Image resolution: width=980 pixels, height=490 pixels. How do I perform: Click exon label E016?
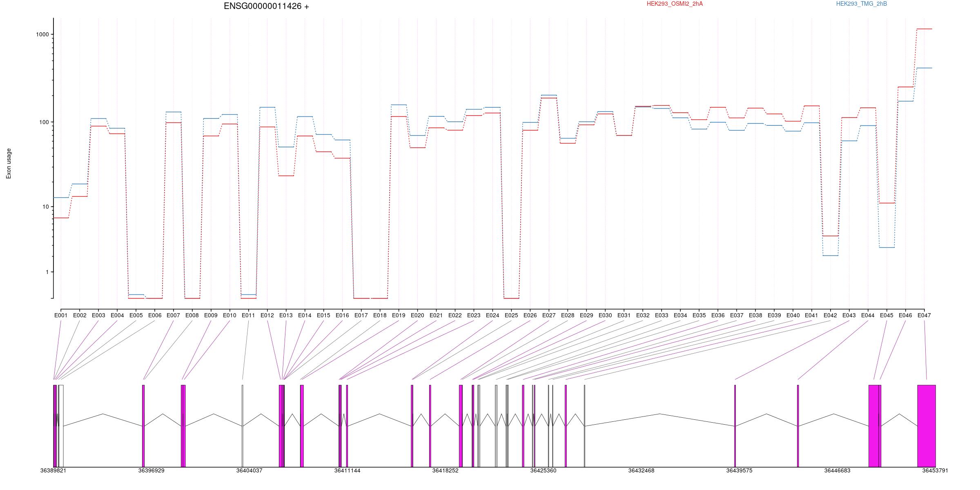342,315
